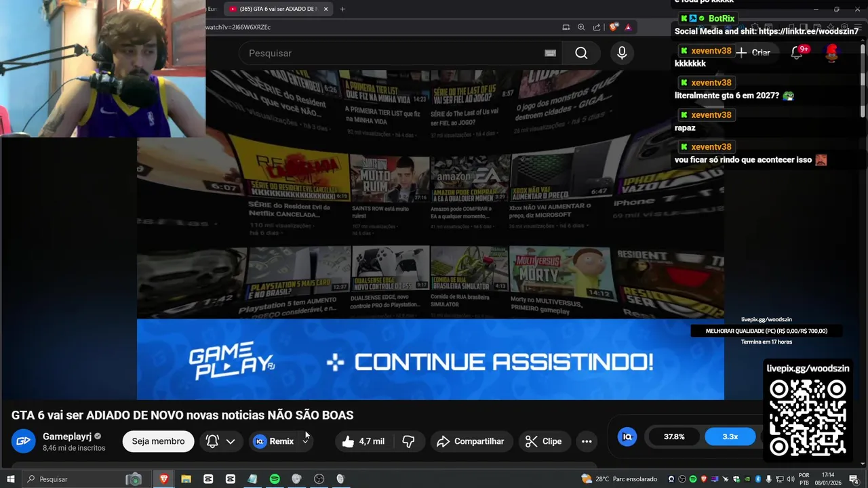Click the blue IQ icon beside 37.8%
This screenshot has height=488, width=868.
tap(627, 437)
